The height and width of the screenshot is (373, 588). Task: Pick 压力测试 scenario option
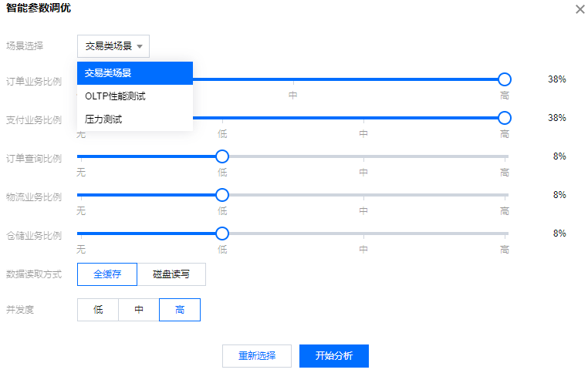(x=135, y=119)
